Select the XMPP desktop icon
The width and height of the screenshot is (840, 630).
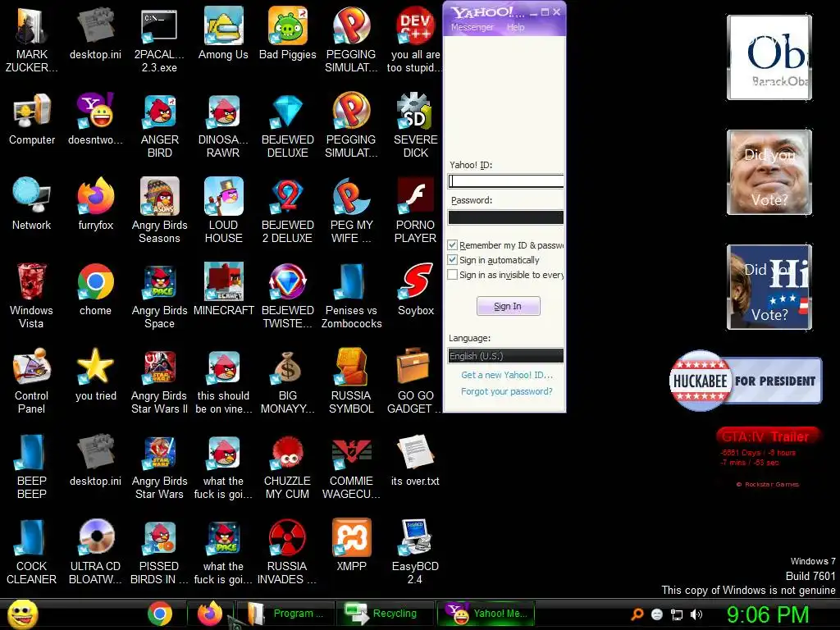pos(351,545)
